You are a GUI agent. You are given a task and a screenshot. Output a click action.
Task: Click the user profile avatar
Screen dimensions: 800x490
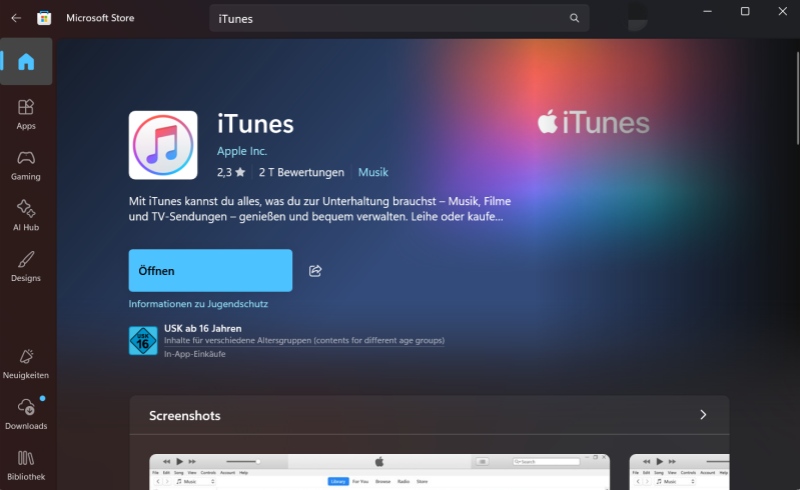click(636, 18)
